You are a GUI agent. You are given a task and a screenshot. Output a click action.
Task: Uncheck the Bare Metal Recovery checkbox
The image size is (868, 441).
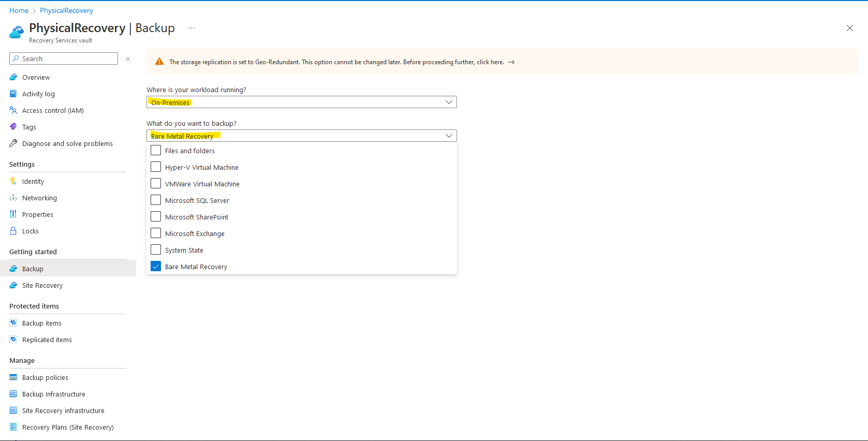coord(156,267)
